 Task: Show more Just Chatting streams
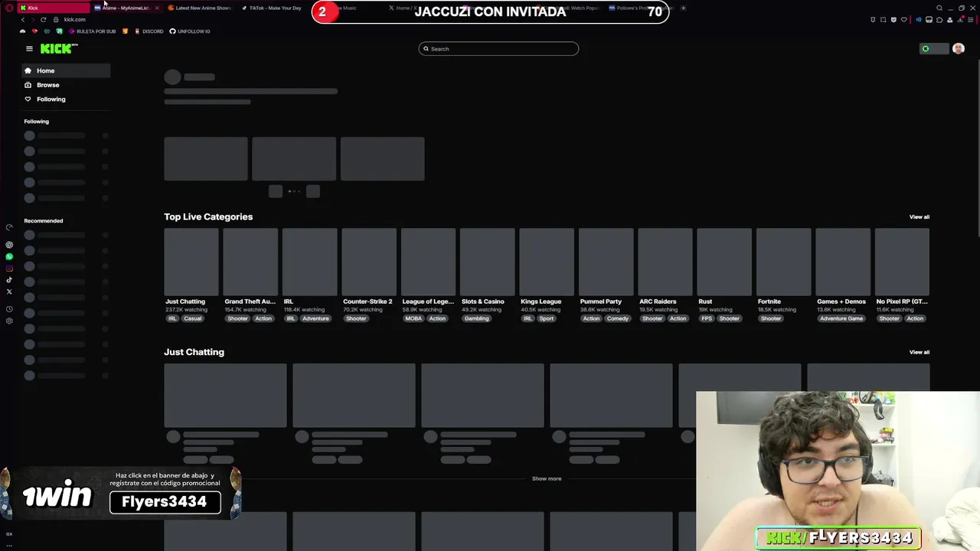pos(547,479)
